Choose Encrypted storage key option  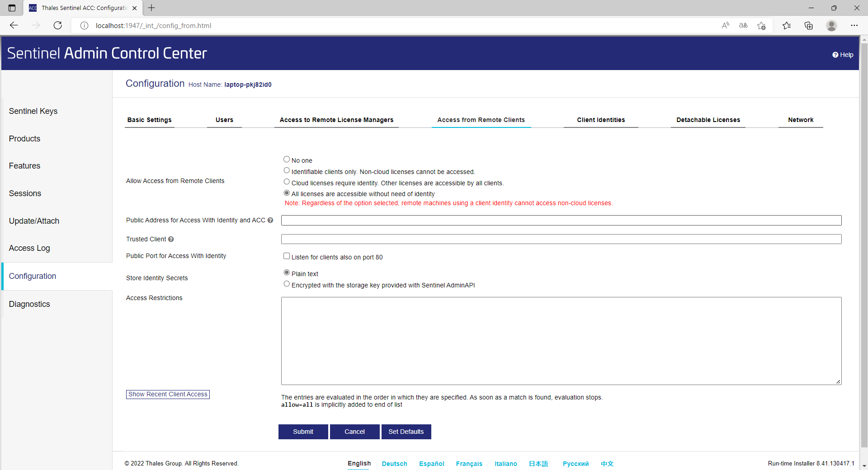pos(287,284)
